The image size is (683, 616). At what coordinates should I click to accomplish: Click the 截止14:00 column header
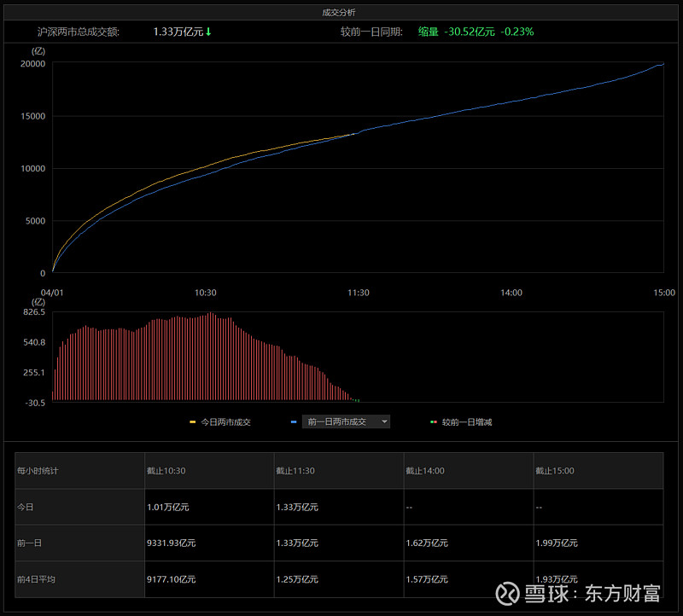(x=425, y=470)
